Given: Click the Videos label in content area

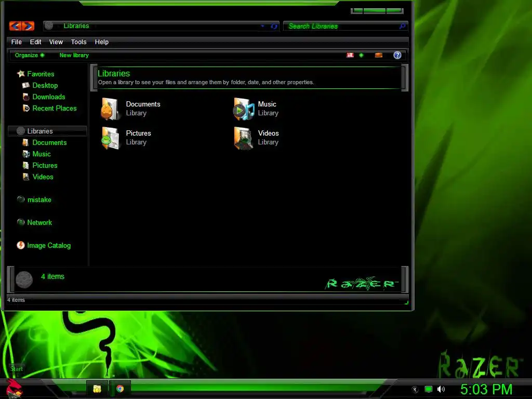Looking at the screenshot, I should point(269,134).
